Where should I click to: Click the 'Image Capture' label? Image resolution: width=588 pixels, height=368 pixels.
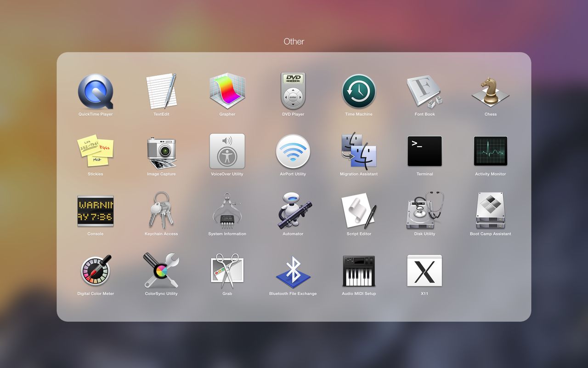tap(161, 174)
